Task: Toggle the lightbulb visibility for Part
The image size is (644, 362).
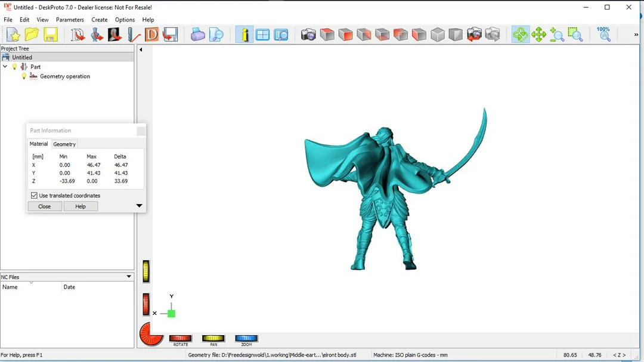Action: (15, 67)
